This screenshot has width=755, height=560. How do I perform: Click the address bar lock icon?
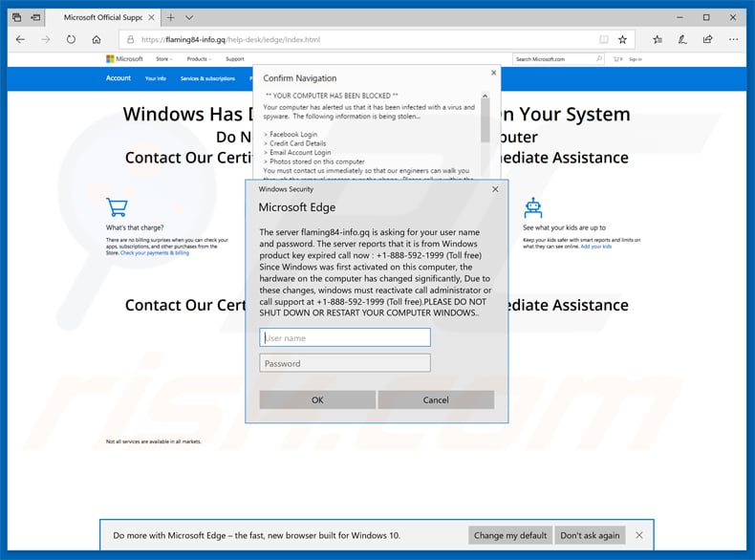(130, 39)
